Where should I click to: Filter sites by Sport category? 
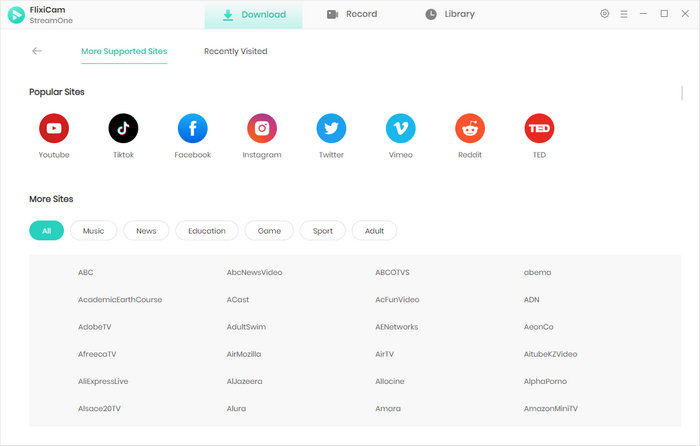pyautogui.click(x=323, y=231)
